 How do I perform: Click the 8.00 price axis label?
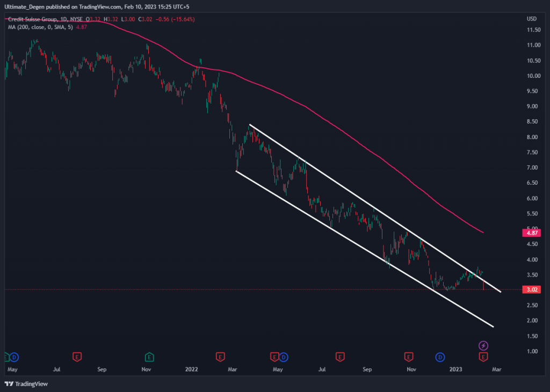click(x=532, y=137)
